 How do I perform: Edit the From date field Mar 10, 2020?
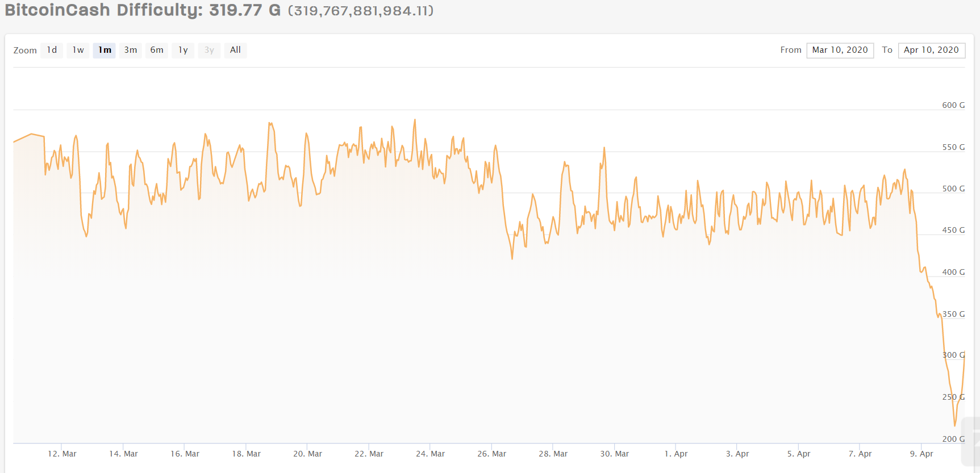tap(840, 50)
